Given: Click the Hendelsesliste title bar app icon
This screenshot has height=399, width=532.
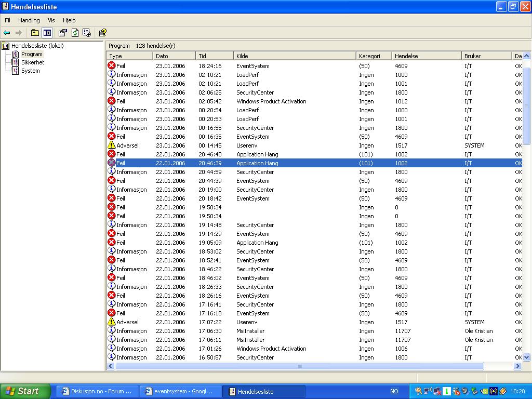Looking at the screenshot, I should [x=5, y=6].
